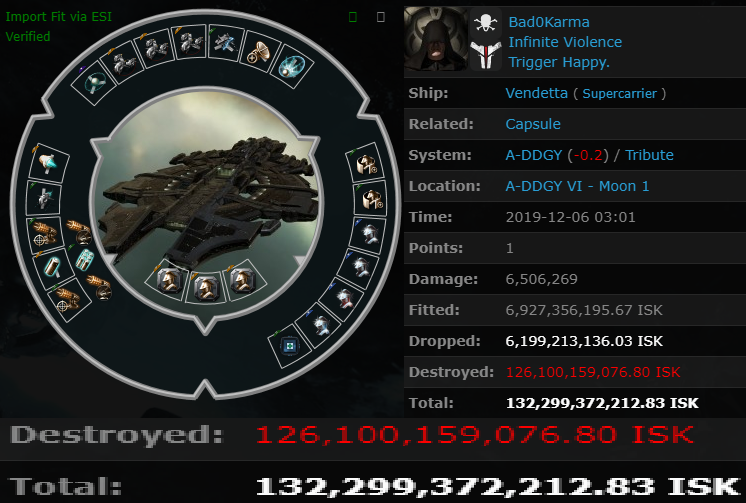Open the related Capsule kill link

[x=533, y=124]
